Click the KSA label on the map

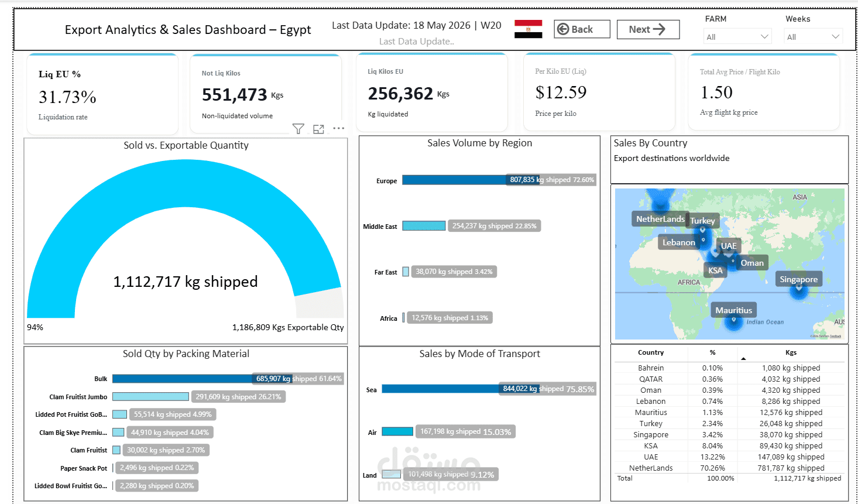point(715,270)
